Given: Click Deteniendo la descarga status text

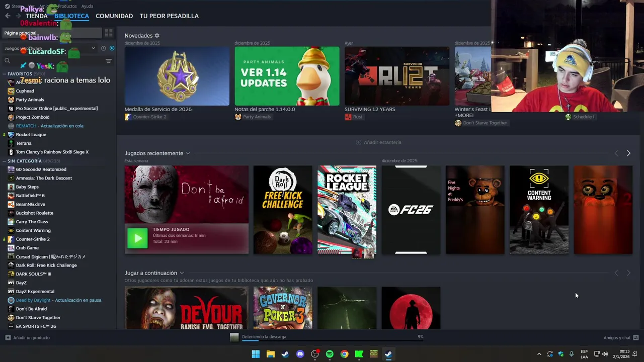Looking at the screenshot, I should pyautogui.click(x=264, y=337).
